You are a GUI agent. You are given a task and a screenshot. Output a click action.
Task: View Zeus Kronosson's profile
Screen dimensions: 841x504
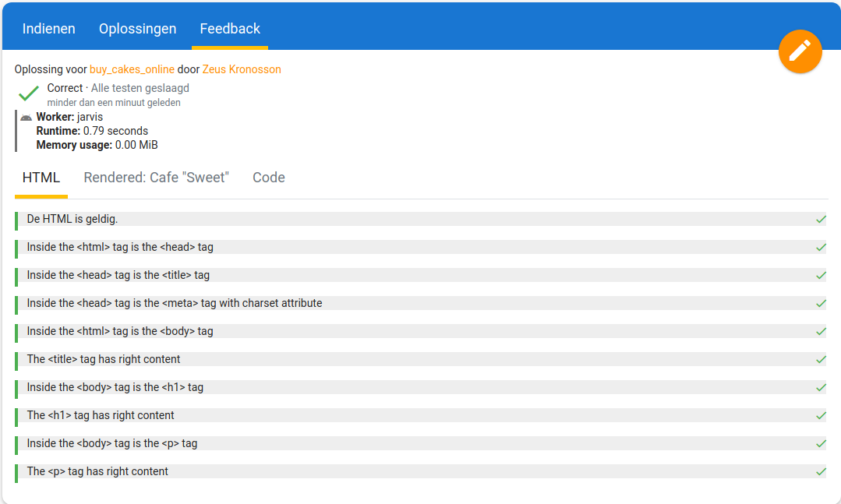[242, 69]
